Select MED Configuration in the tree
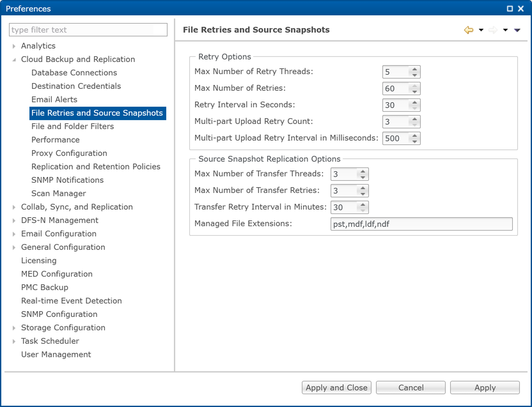Image resolution: width=532 pixels, height=407 pixels. click(x=57, y=274)
